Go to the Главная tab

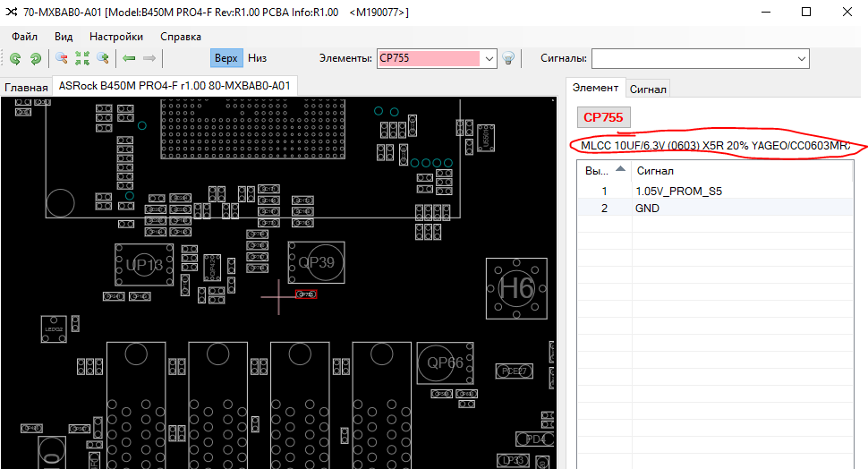(x=26, y=88)
